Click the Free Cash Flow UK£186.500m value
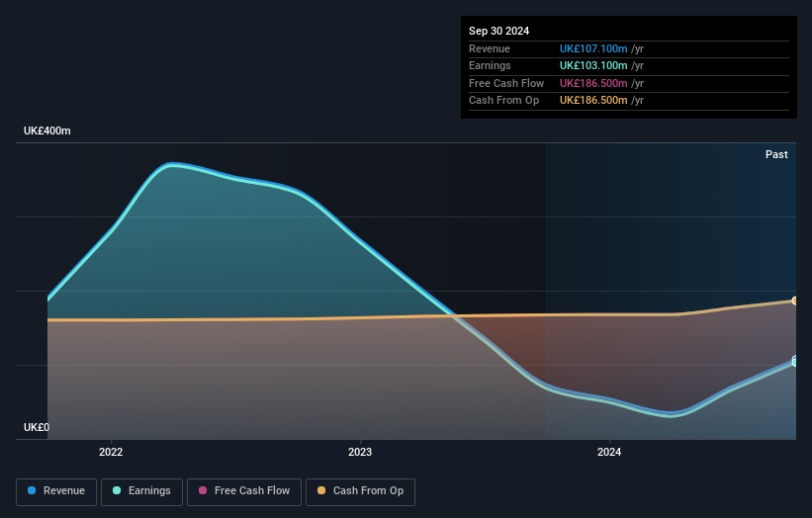Screen dimensions: 812x518 coord(593,83)
